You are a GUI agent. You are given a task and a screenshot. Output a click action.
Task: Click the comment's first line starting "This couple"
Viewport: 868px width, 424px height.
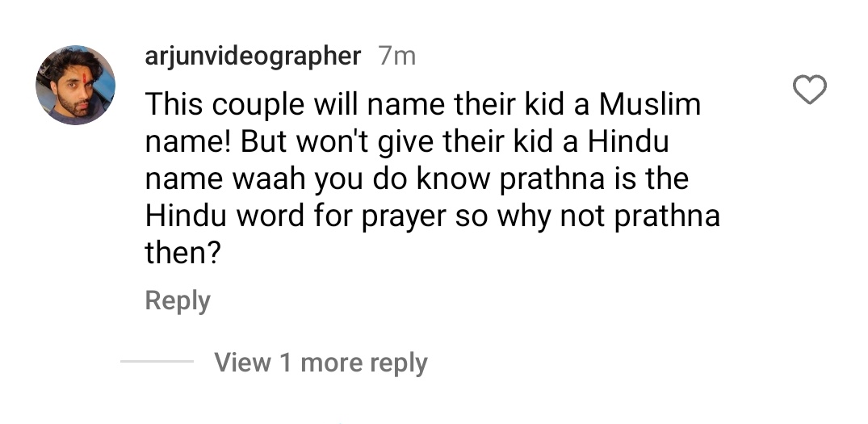pyautogui.click(x=423, y=105)
